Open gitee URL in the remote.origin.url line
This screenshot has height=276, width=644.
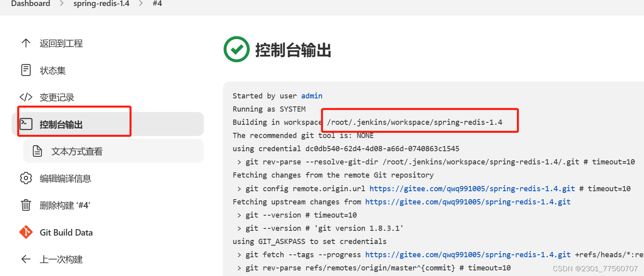(472, 188)
